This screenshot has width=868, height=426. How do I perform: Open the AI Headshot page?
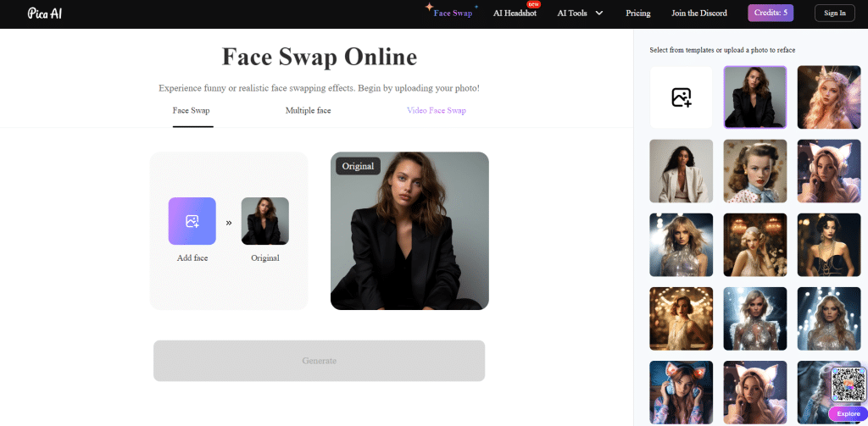point(515,14)
